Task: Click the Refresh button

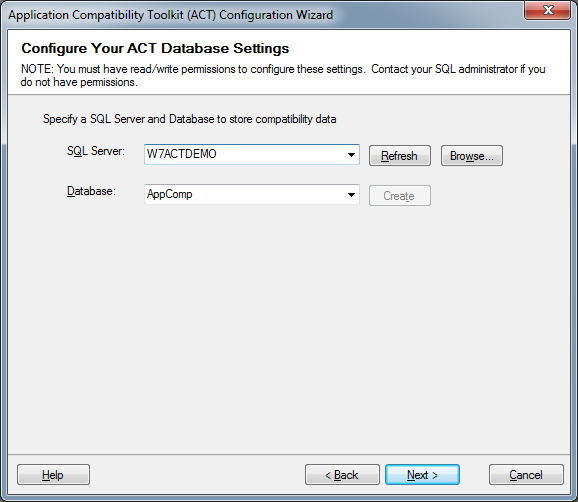Action: pos(400,156)
